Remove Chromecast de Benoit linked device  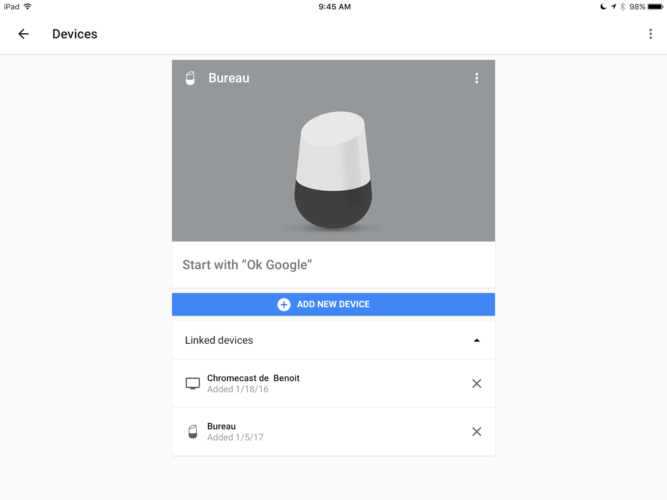tap(476, 383)
